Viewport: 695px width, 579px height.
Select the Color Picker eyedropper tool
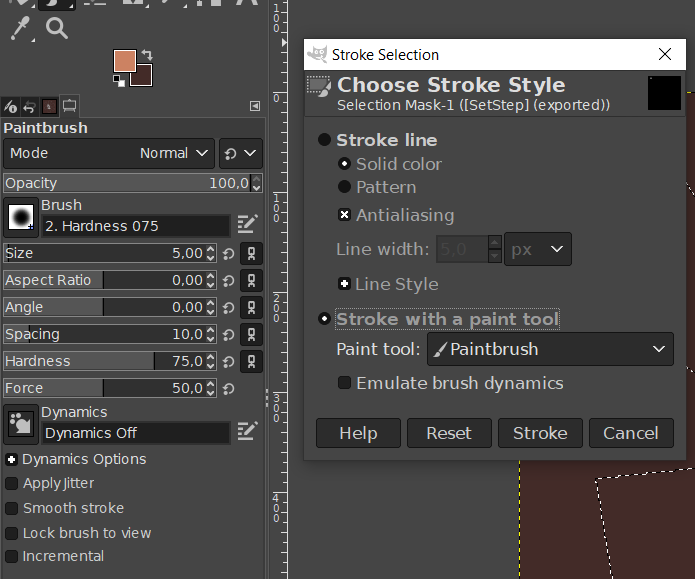click(20, 28)
